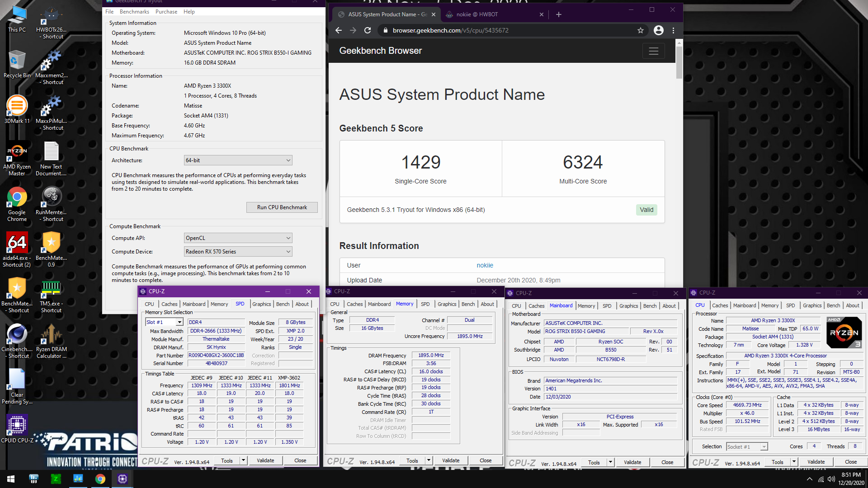The width and height of the screenshot is (868, 488).
Task: Select Caches tab in SPD CPU-Z window
Action: pyautogui.click(x=169, y=304)
